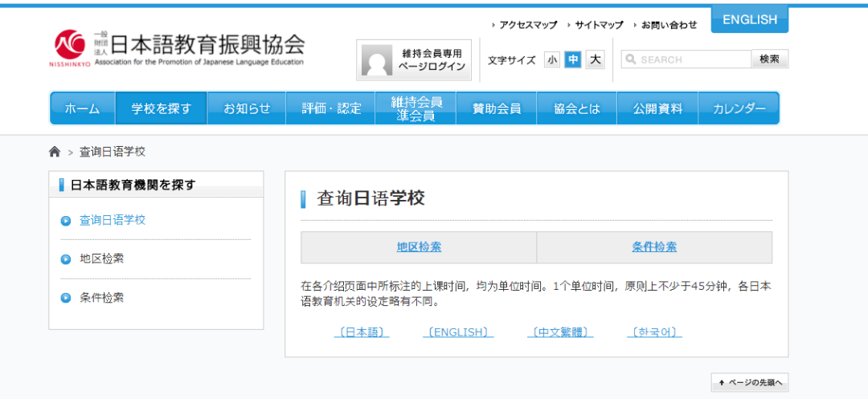Switch page language to 〔中文繁體〕
The height and width of the screenshot is (399, 868).
560,332
